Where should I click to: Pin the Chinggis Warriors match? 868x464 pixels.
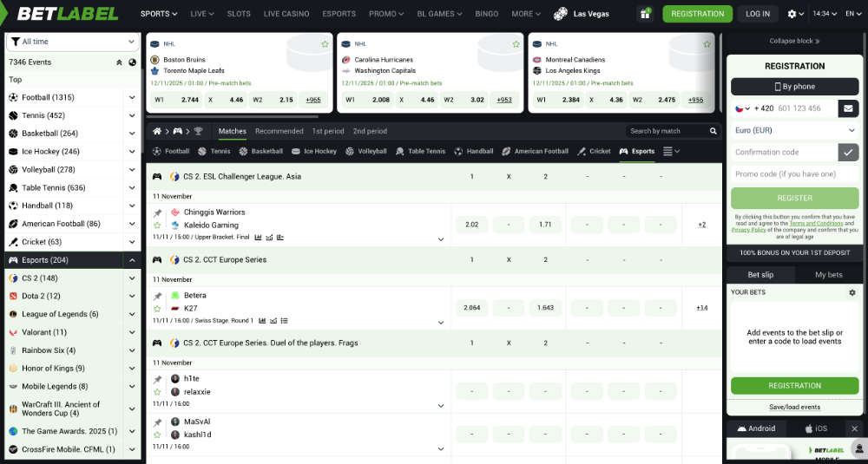coord(158,213)
